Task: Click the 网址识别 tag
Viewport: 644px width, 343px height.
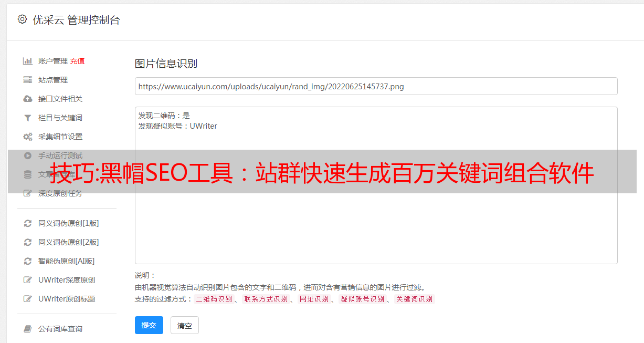Action: (x=314, y=299)
